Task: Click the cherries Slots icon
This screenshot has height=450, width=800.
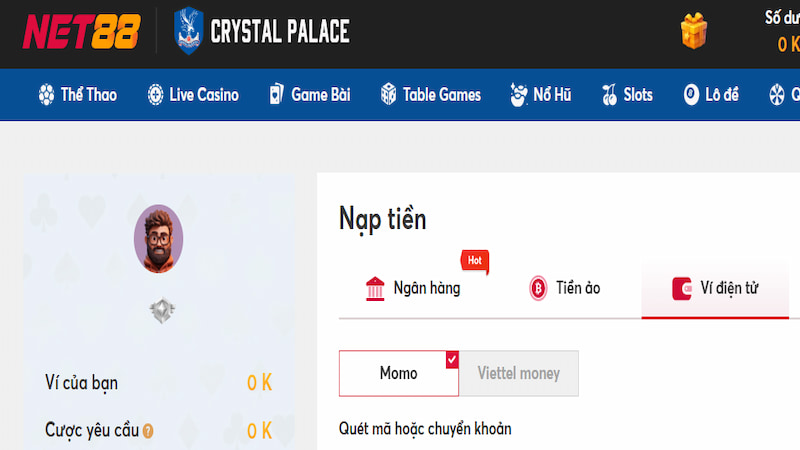Action: (x=609, y=95)
